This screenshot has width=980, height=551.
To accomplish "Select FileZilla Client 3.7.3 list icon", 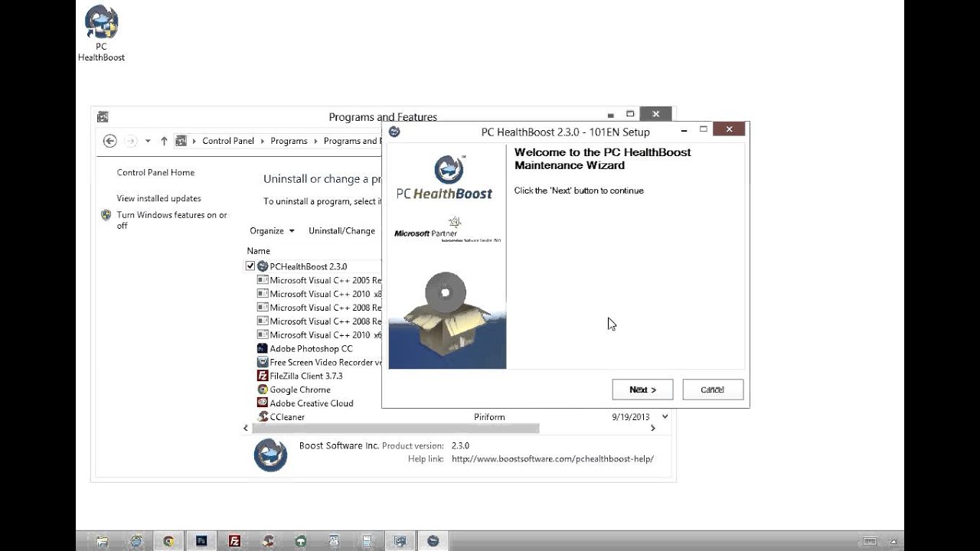I will [263, 376].
